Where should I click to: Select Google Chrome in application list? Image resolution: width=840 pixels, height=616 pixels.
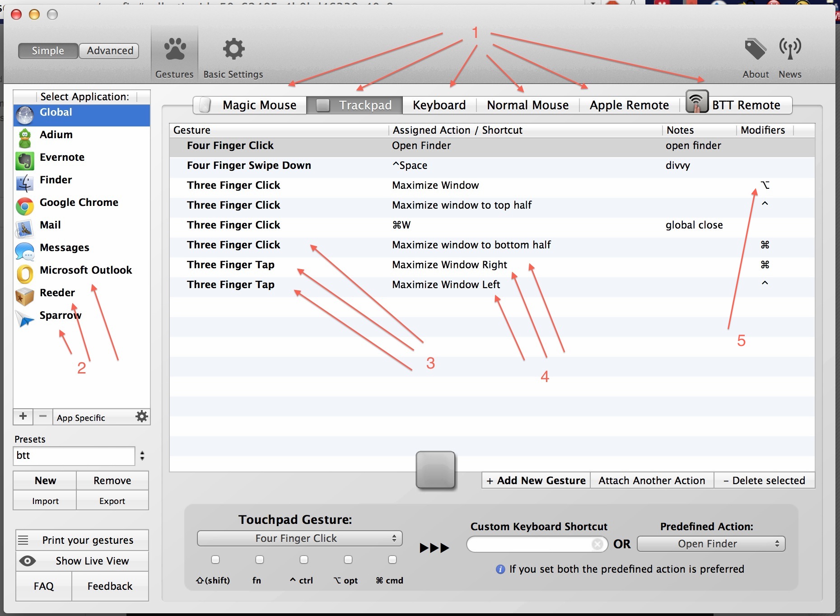click(x=79, y=203)
